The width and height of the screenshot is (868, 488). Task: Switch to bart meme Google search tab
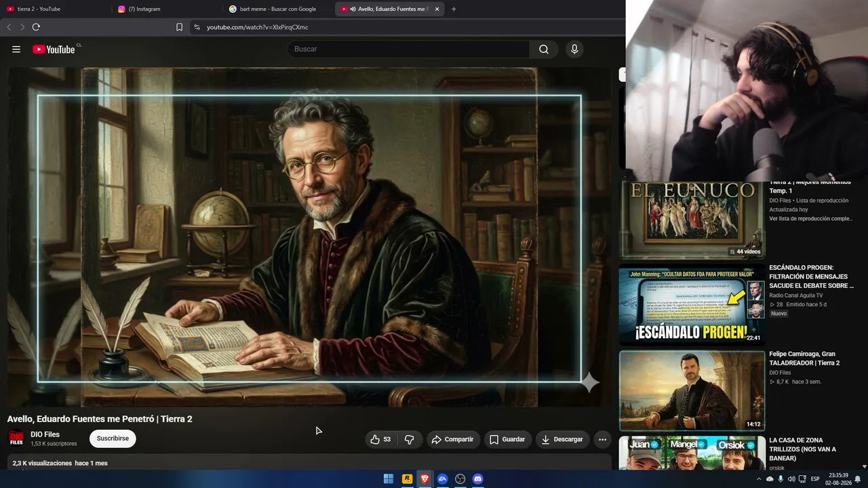279,9
